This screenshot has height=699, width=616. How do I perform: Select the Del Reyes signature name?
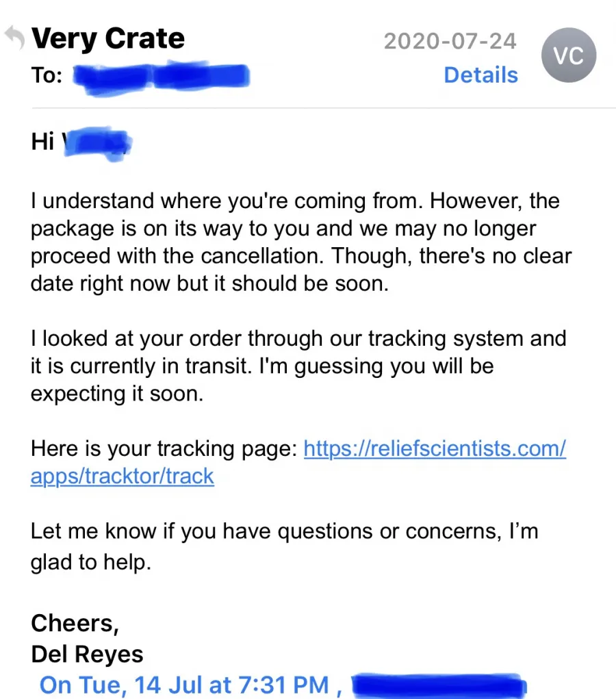pyautogui.click(x=87, y=654)
